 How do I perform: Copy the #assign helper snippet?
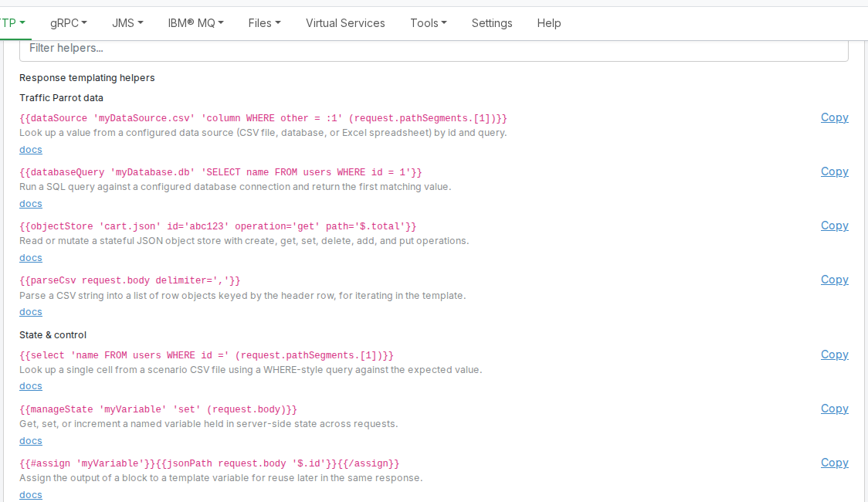[834, 463]
